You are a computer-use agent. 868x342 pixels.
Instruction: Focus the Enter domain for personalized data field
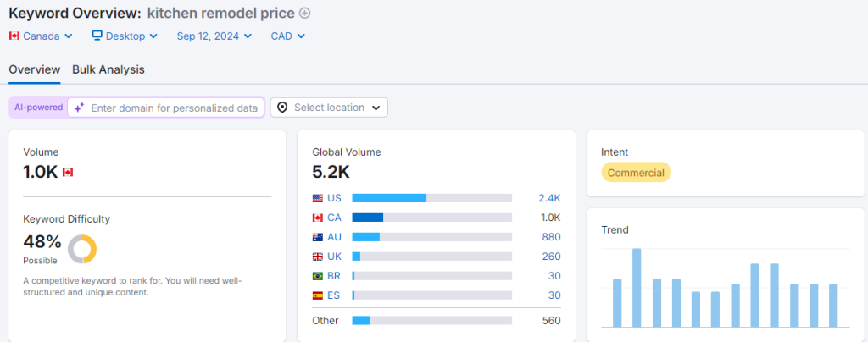(x=166, y=108)
